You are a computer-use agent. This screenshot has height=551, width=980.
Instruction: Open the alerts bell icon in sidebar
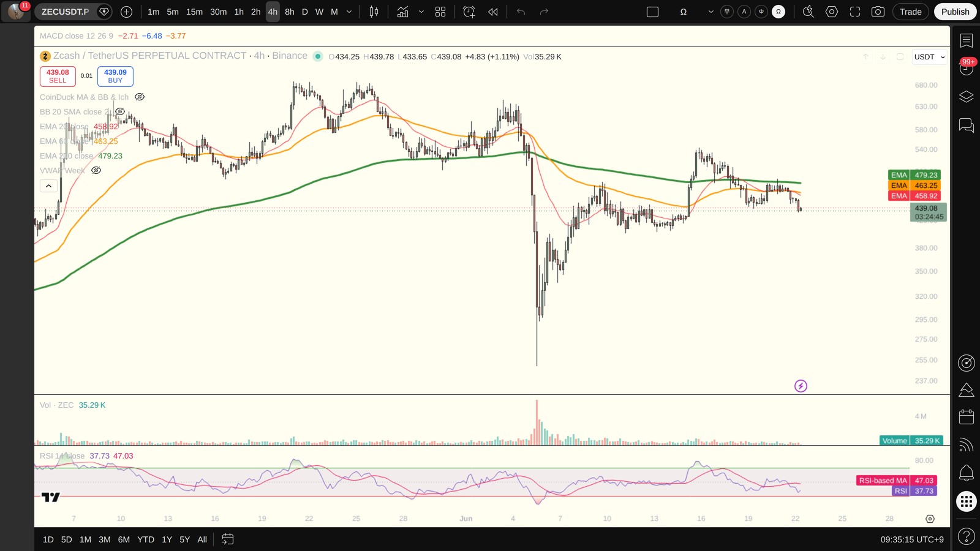pos(966,473)
